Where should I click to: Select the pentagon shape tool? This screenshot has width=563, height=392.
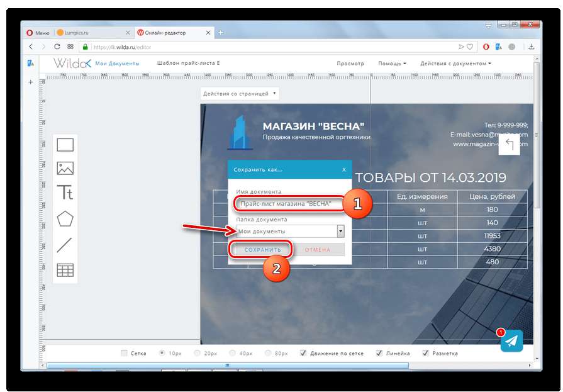65,218
